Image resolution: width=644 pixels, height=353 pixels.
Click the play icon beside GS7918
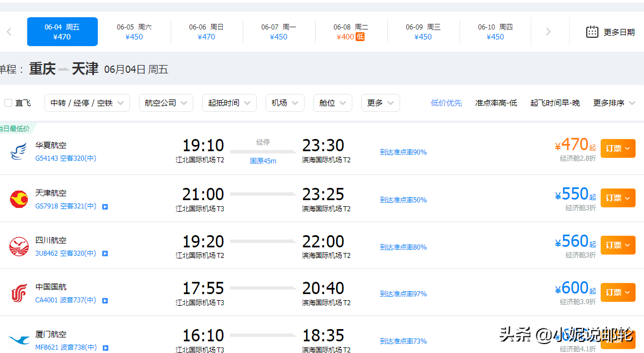105,207
